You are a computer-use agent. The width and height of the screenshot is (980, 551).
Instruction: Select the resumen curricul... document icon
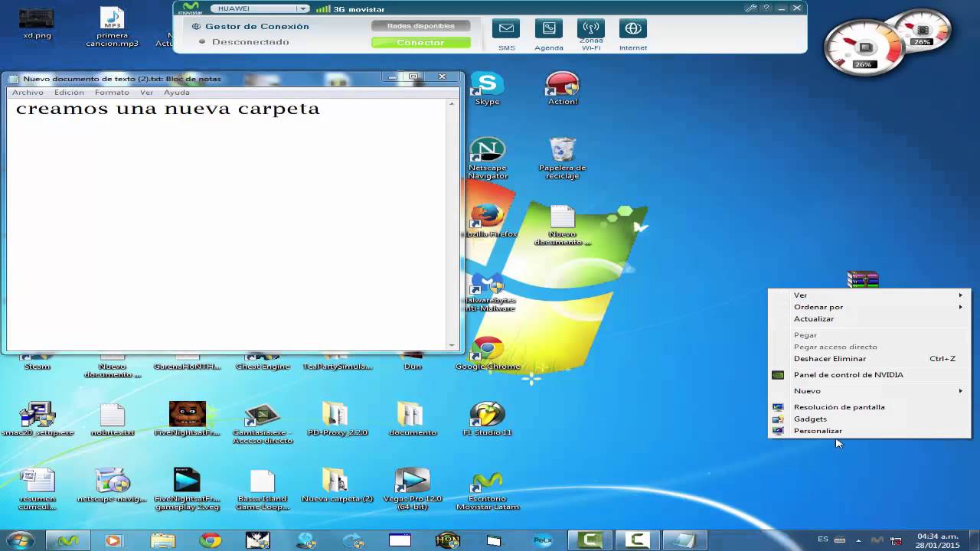tap(37, 490)
